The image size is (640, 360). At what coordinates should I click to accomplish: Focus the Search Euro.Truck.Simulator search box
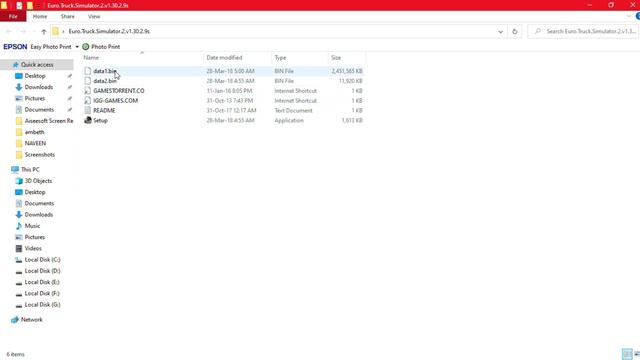pyautogui.click(x=583, y=31)
